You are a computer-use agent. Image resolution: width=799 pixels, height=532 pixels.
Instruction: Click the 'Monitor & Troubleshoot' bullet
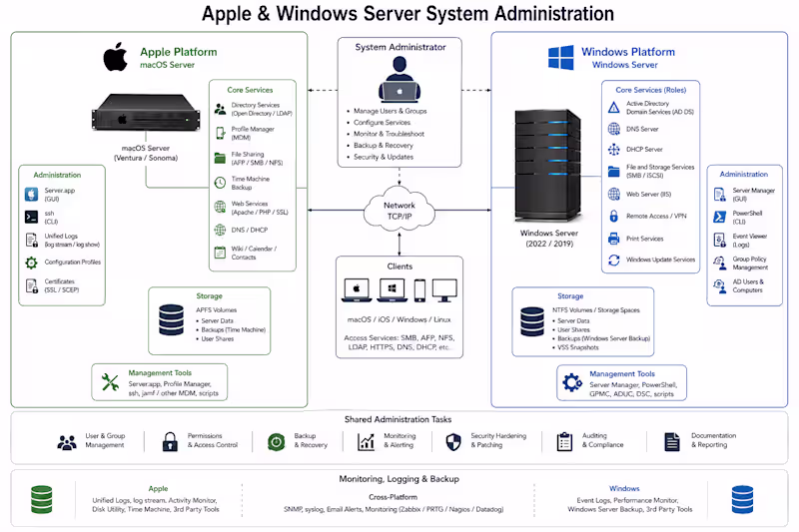click(x=389, y=134)
